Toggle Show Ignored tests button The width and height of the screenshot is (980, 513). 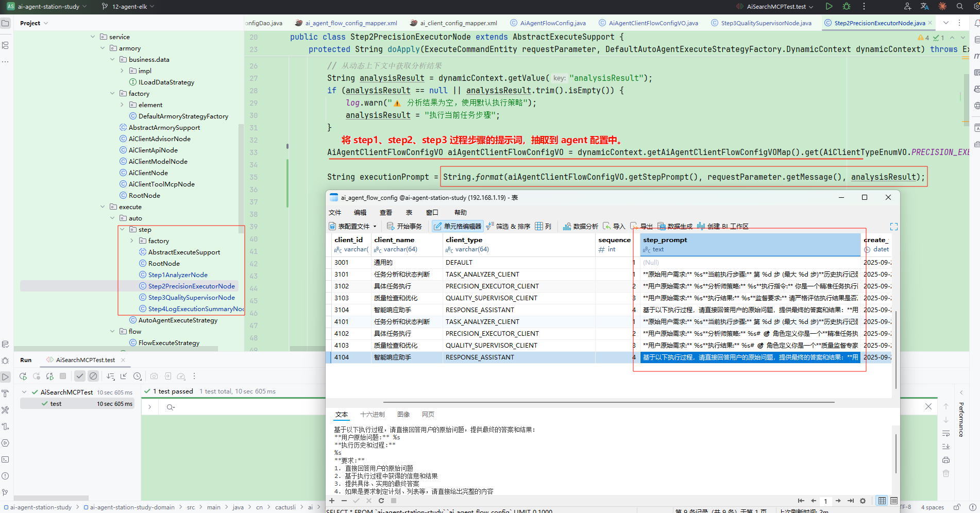(x=93, y=377)
